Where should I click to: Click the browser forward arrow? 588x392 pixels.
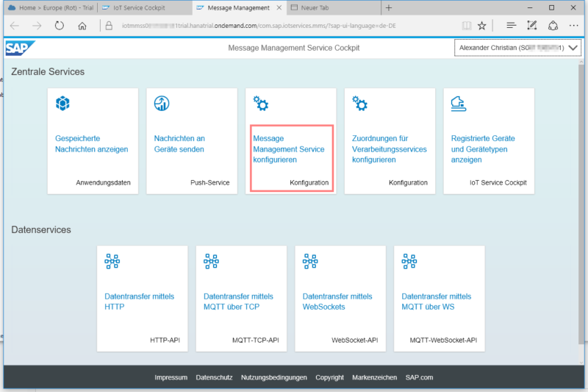[37, 26]
